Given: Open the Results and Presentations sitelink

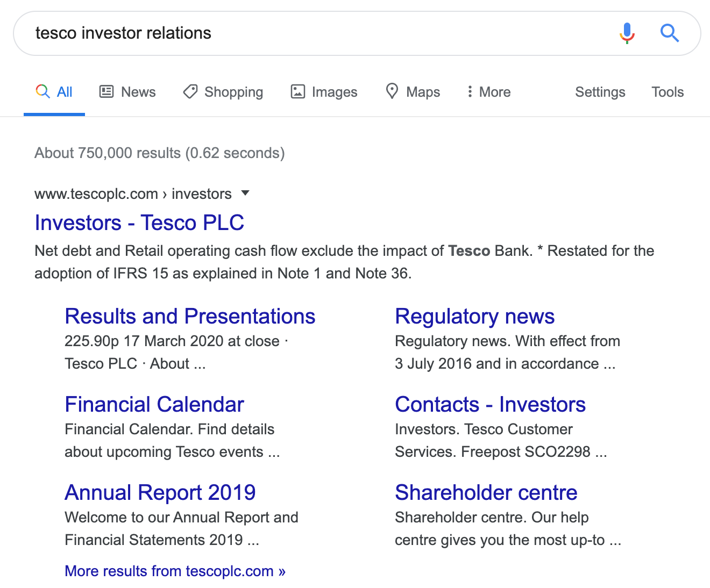Looking at the screenshot, I should [190, 317].
